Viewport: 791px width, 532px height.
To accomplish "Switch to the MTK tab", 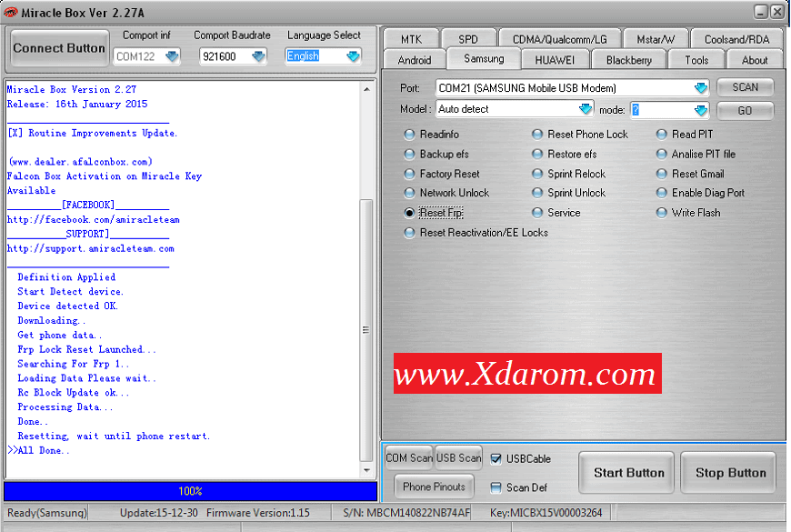I will click(x=411, y=39).
